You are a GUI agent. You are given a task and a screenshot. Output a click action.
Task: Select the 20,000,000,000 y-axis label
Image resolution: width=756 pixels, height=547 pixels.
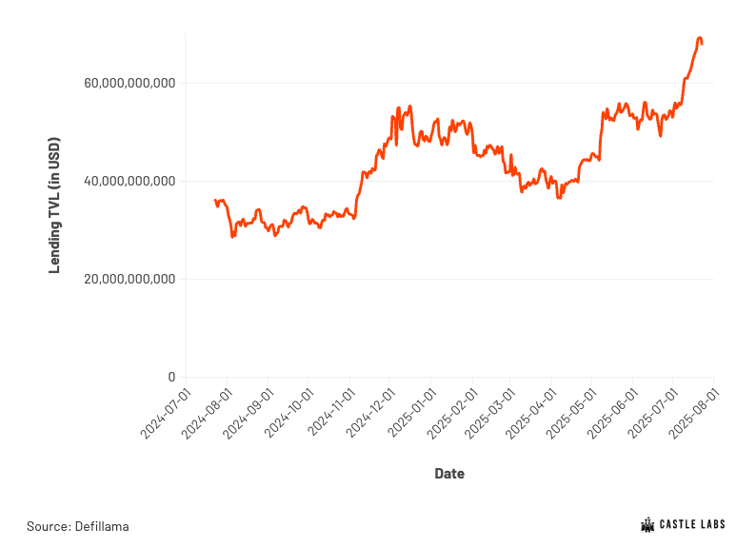pos(129,279)
